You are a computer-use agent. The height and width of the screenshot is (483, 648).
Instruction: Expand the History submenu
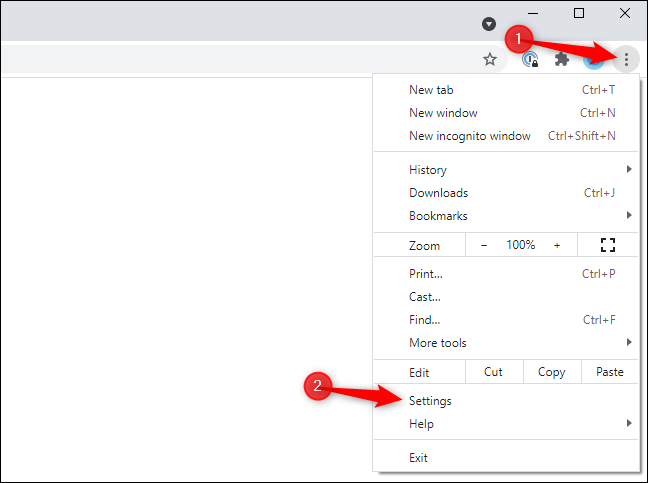click(506, 170)
